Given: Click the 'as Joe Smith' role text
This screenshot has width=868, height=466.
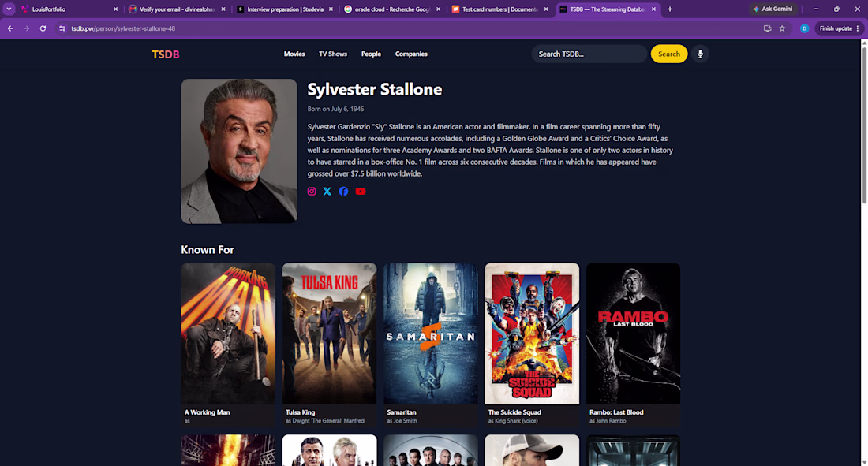Looking at the screenshot, I should pos(402,421).
